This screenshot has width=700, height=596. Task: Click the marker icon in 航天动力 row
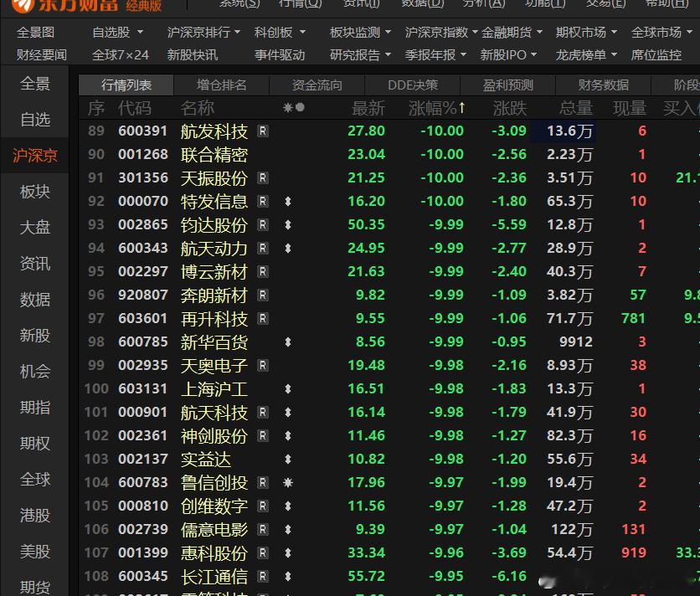pyautogui.click(x=288, y=249)
